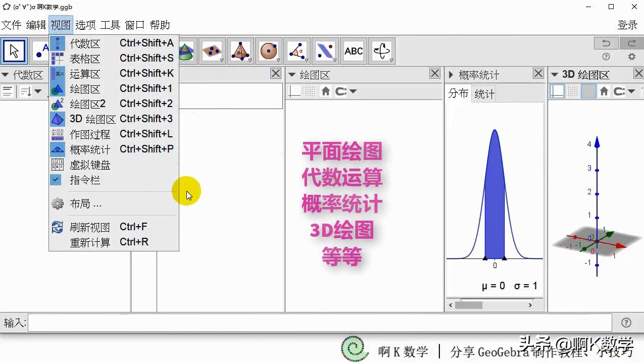Viewport: 644px width, 363px height.
Task: Click the input bar help icon
Action: coord(626,323)
